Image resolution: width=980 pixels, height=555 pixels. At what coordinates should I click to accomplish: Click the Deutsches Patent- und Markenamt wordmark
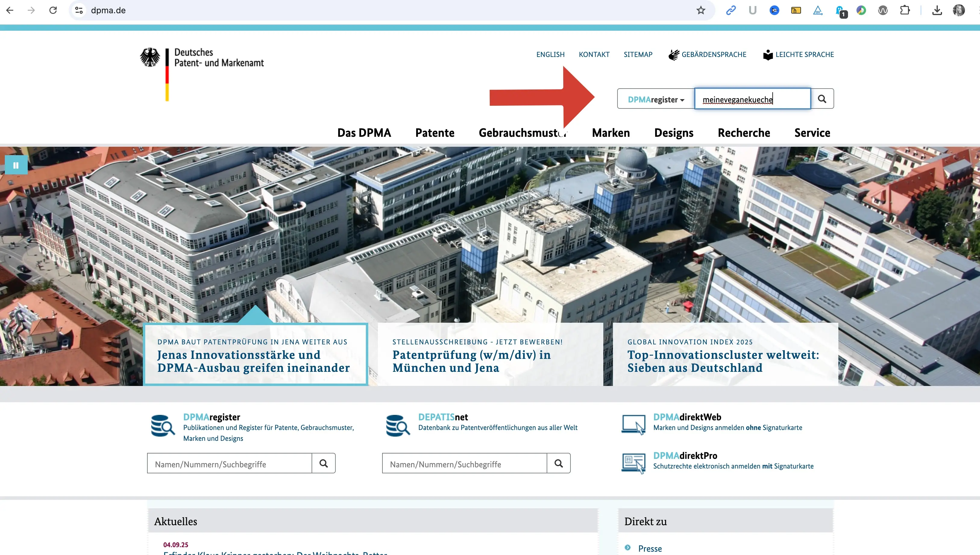tap(219, 58)
